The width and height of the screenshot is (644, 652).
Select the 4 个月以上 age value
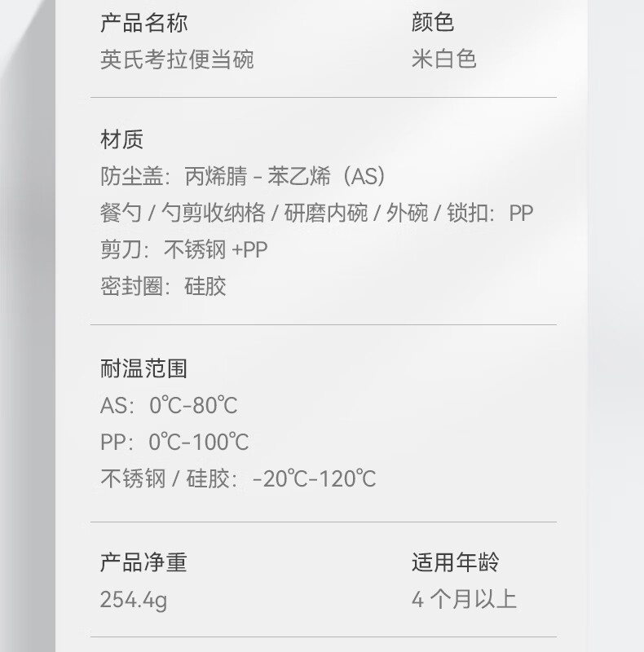463,601
